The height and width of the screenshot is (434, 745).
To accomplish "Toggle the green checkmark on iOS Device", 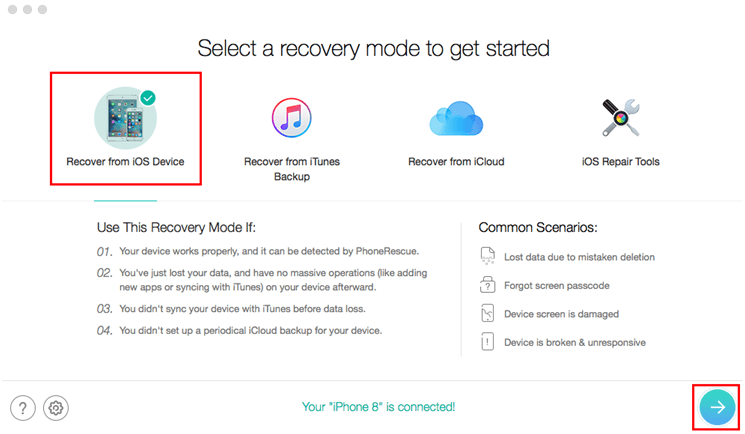I will click(148, 98).
